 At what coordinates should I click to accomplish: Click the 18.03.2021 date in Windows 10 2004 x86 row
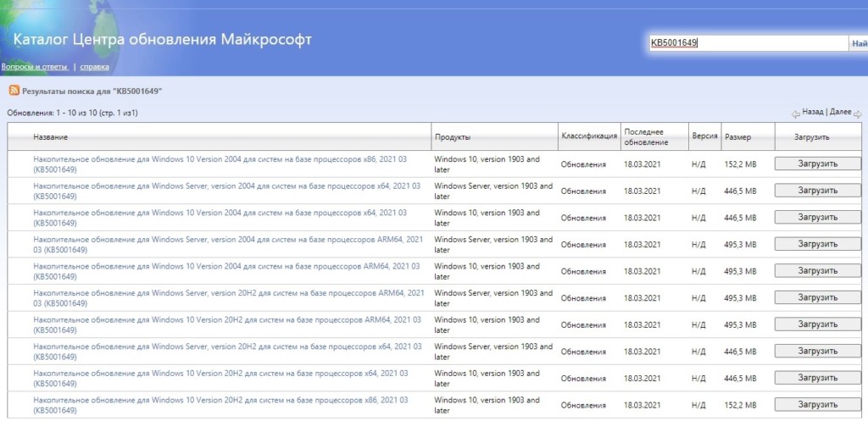(643, 164)
